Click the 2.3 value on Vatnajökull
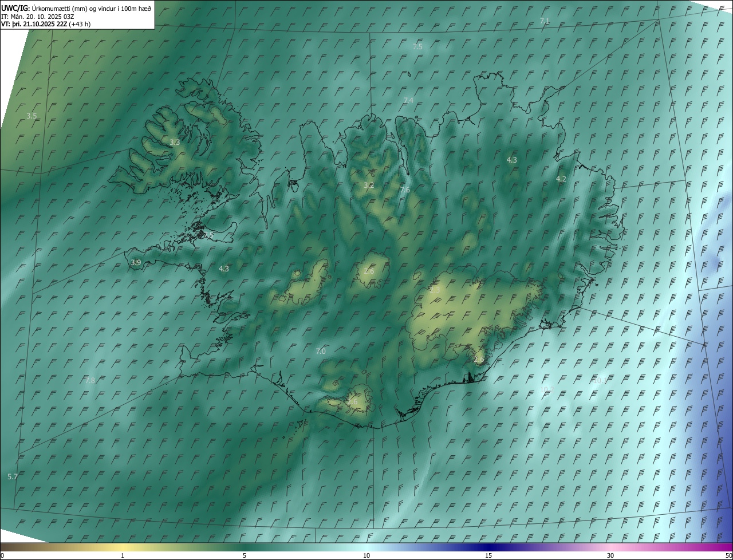The height and width of the screenshot is (560, 733). point(435,290)
